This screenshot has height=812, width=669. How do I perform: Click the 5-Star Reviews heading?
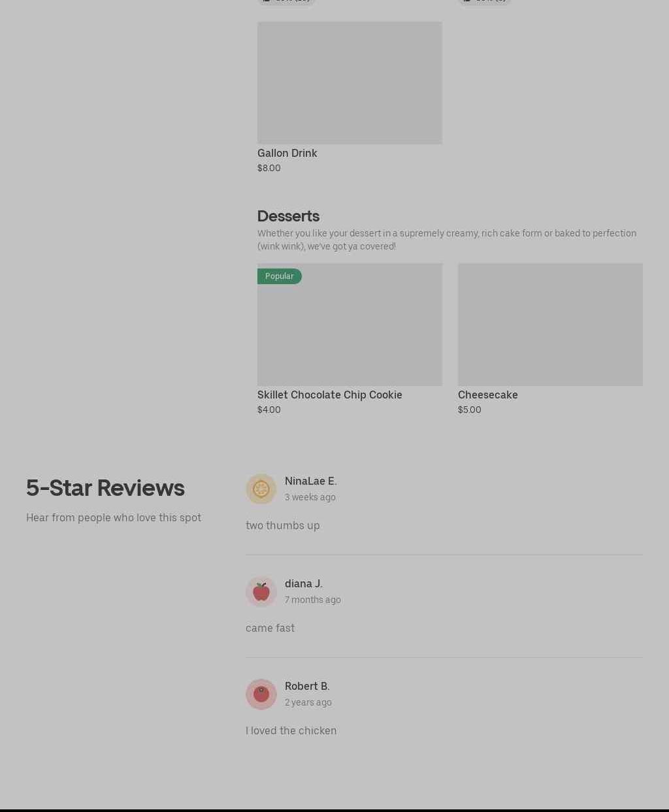pos(105,487)
